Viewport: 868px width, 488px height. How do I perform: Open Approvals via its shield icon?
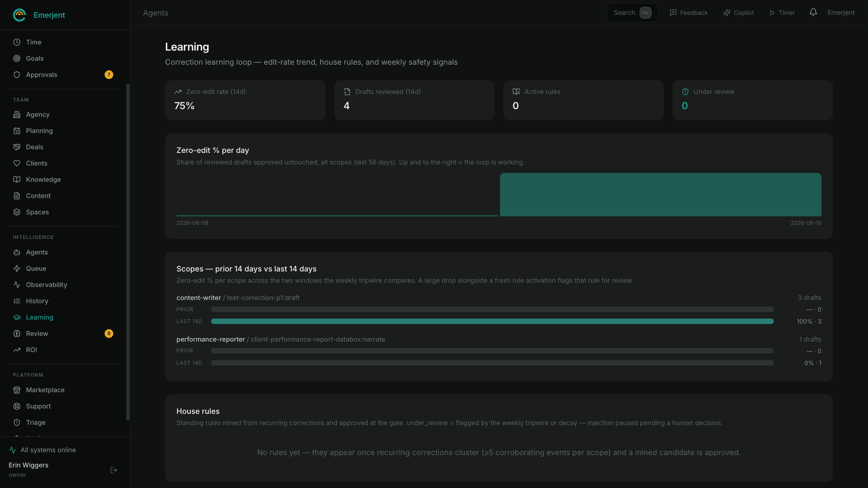tap(17, 74)
